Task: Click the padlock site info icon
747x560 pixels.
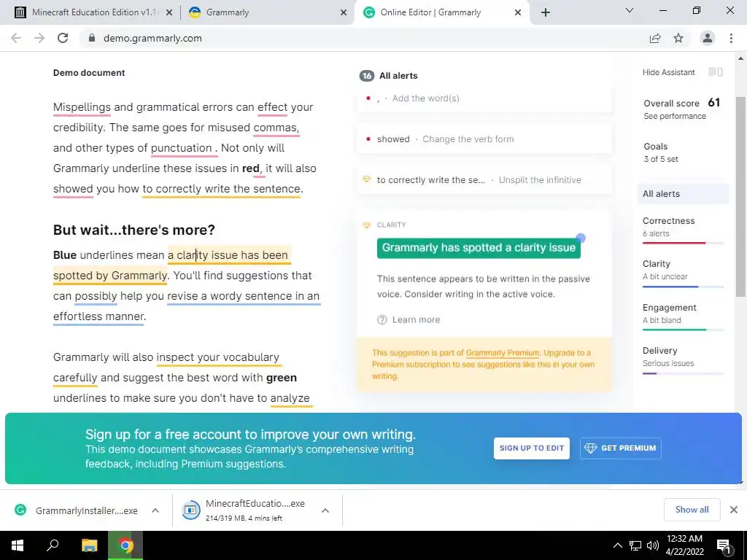Action: pyautogui.click(x=92, y=38)
